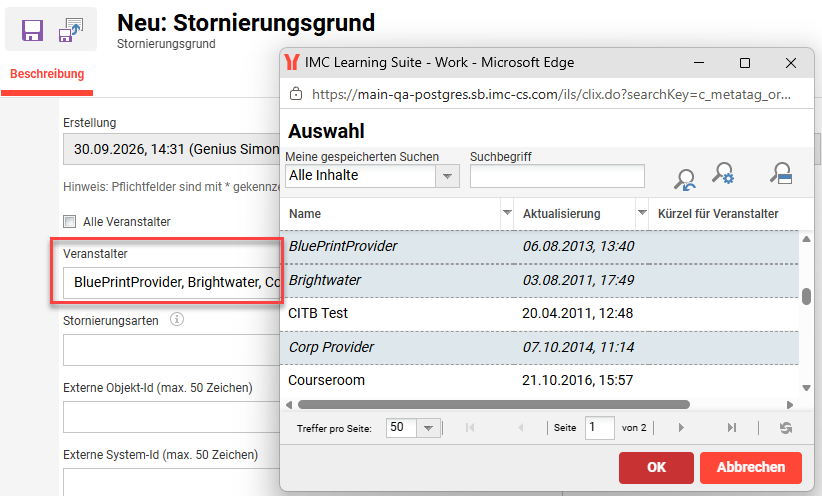Close the IMC Learning Suite popup window

[x=791, y=63]
